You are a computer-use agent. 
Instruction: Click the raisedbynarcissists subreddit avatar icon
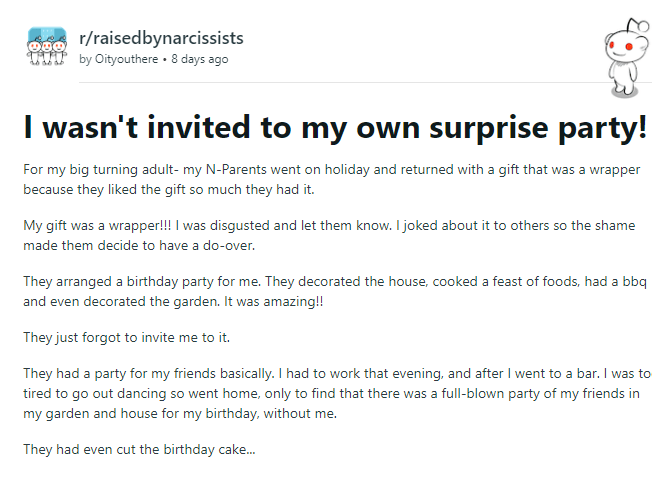pyautogui.click(x=47, y=46)
